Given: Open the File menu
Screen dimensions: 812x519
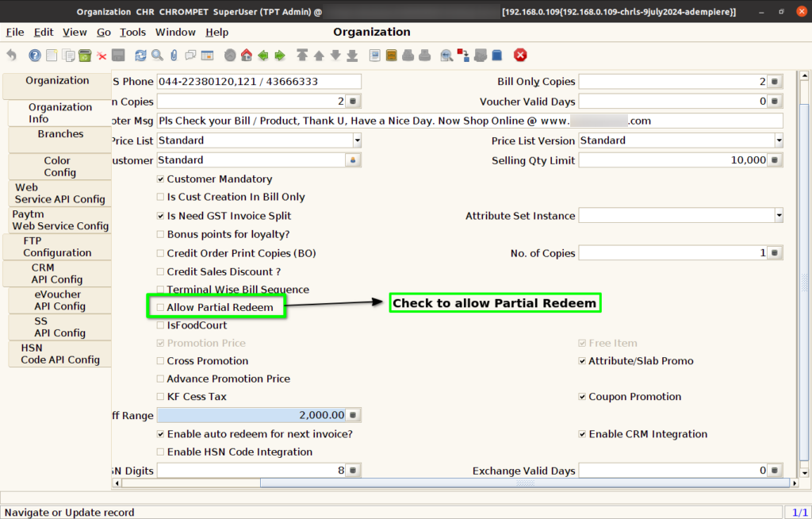Looking at the screenshot, I should [x=15, y=33].
